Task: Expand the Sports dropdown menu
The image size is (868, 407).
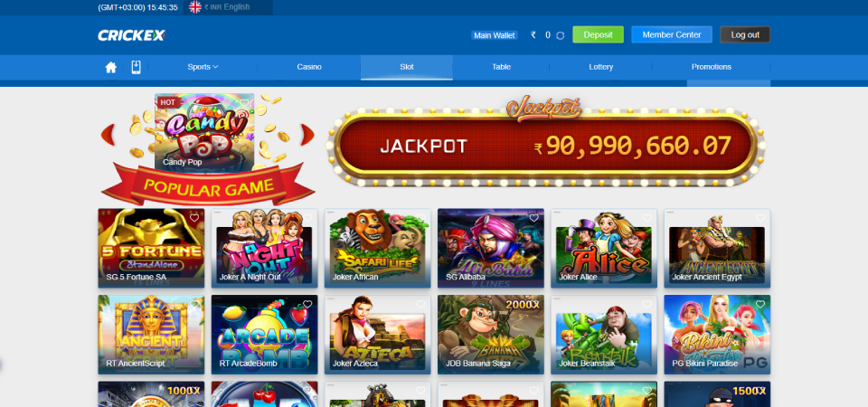Action: (203, 67)
